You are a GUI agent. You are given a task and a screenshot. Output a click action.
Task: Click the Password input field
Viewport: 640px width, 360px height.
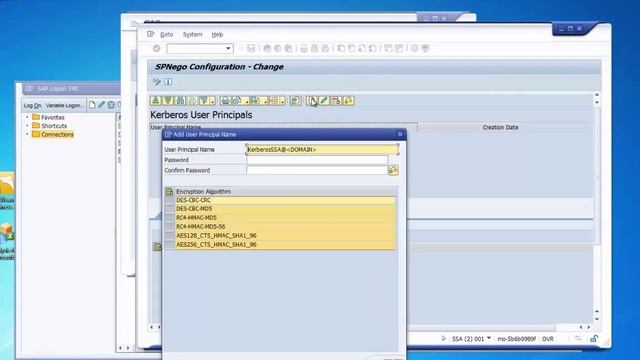(317, 160)
